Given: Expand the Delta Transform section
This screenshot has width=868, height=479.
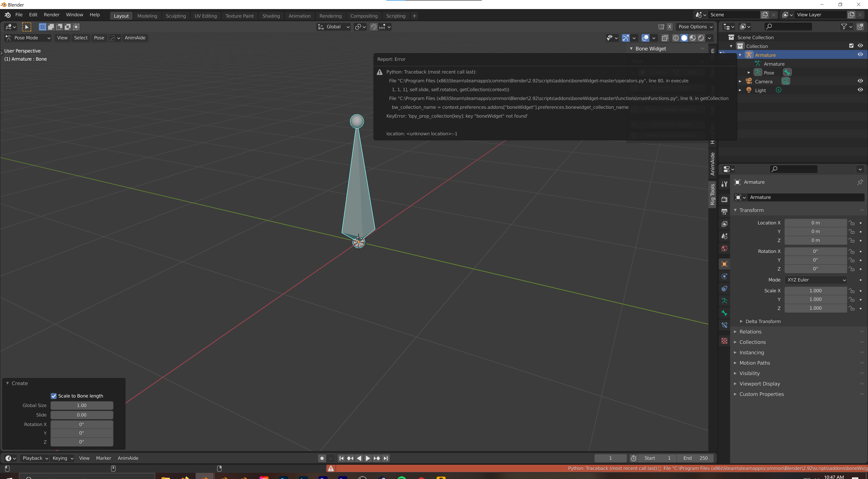Looking at the screenshot, I should pyautogui.click(x=763, y=321).
